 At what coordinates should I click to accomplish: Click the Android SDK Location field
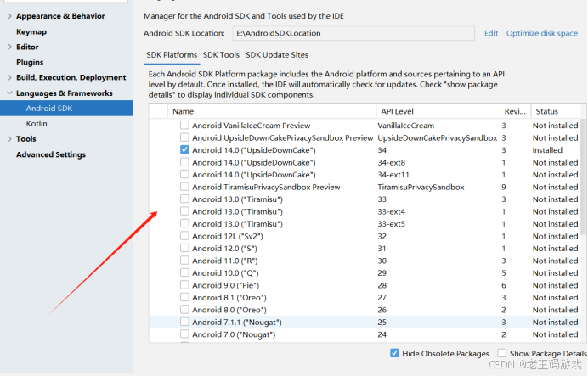(353, 33)
